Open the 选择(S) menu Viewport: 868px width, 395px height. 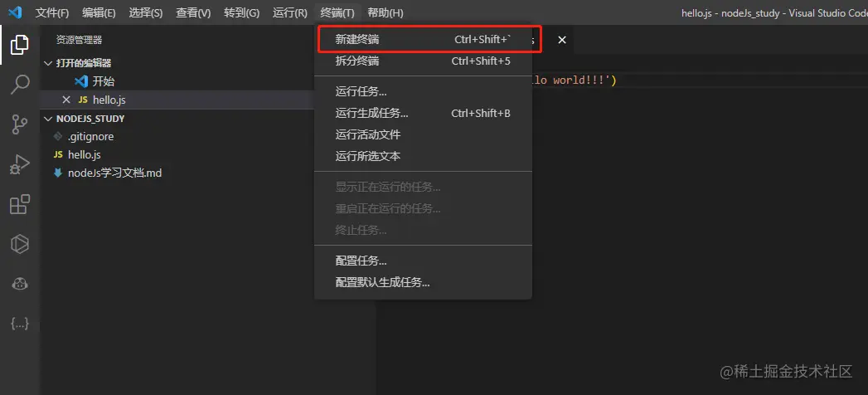[146, 12]
